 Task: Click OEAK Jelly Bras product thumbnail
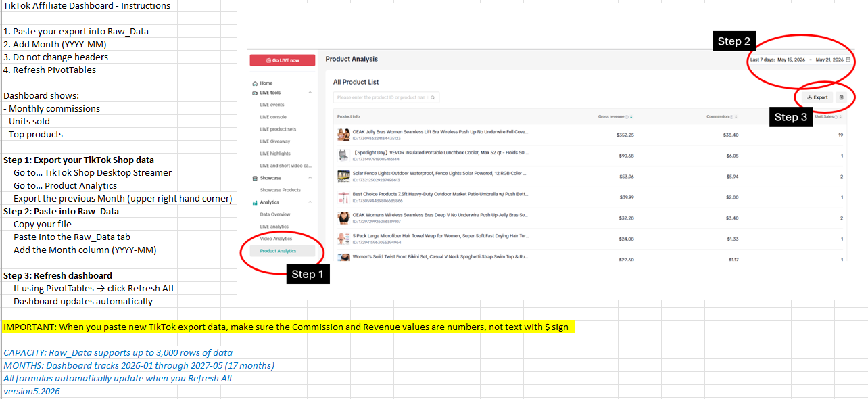click(343, 135)
